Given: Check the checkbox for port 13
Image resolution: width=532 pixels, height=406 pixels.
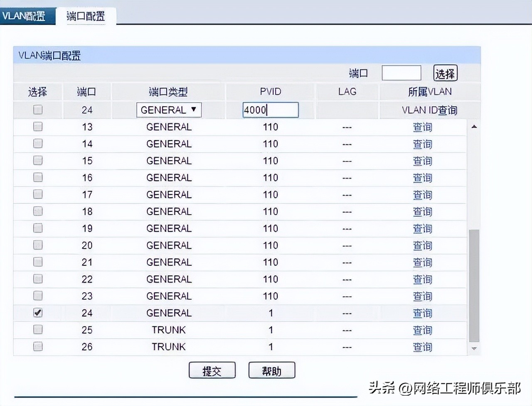Looking at the screenshot, I should (x=37, y=127).
